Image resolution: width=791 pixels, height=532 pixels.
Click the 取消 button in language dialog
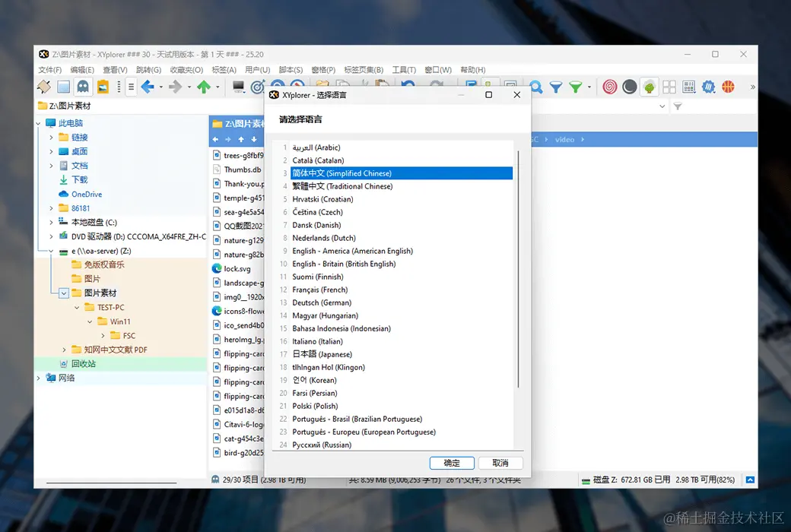(x=500, y=463)
